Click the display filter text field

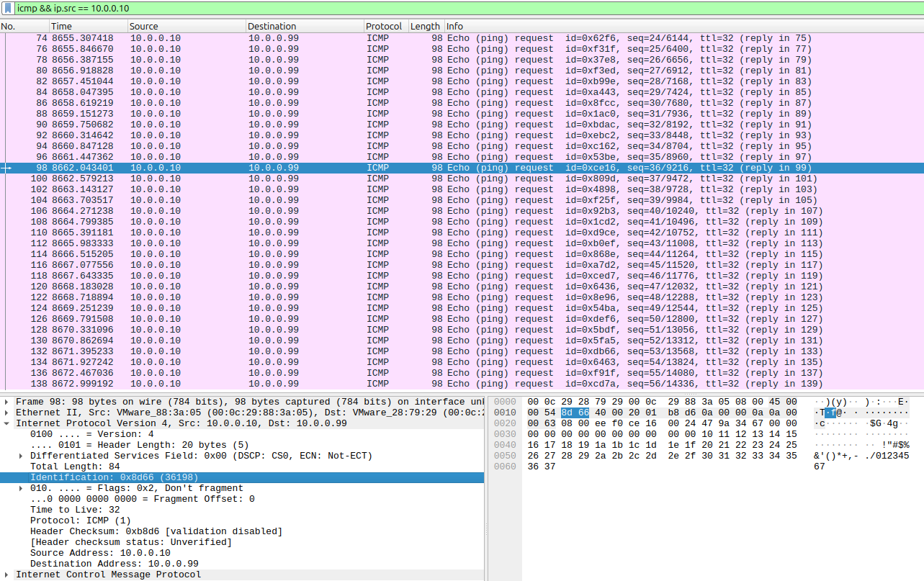pyautogui.click(x=461, y=8)
